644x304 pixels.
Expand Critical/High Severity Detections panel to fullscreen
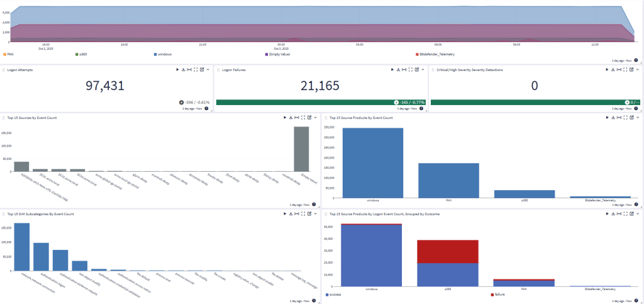point(625,70)
